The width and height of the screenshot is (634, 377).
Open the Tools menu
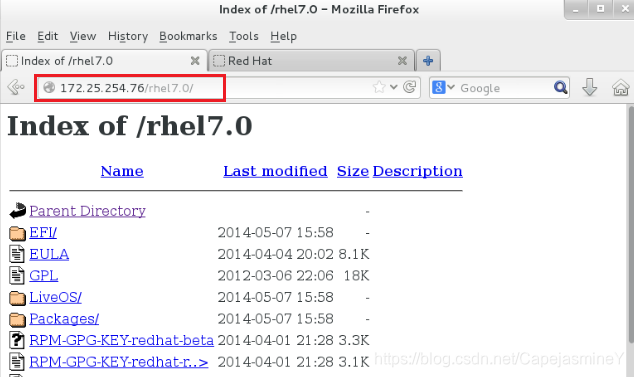pos(244,36)
